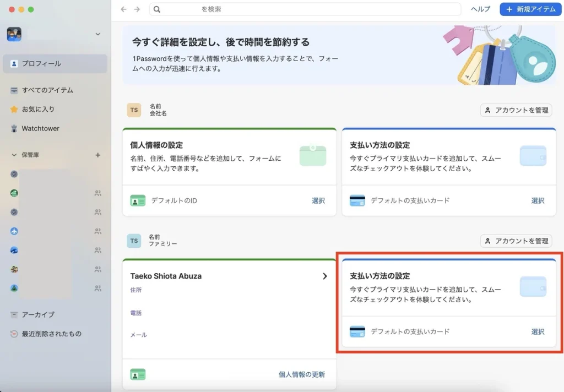
Task: Expand the account switcher dropdown chevron
Action: (97, 34)
